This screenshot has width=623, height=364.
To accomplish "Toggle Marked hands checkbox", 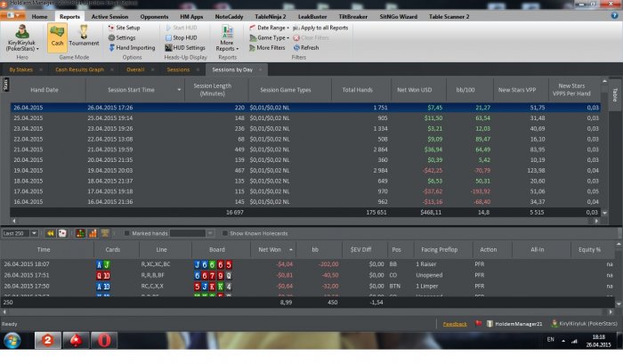I will (126, 233).
